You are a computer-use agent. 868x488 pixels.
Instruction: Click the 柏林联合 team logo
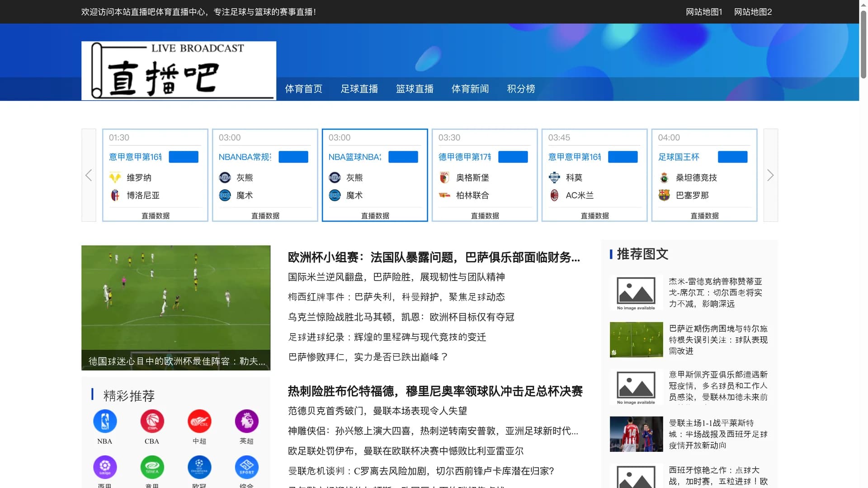[x=444, y=195]
